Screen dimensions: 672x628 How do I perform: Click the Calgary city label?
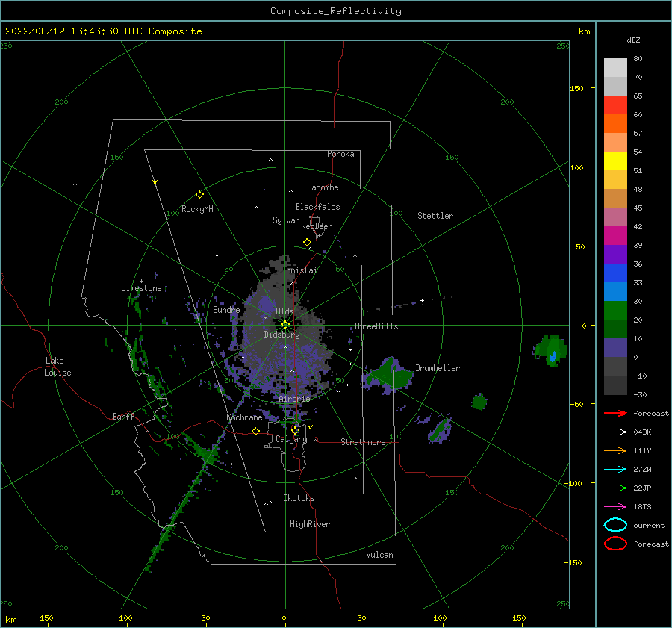coord(291,439)
